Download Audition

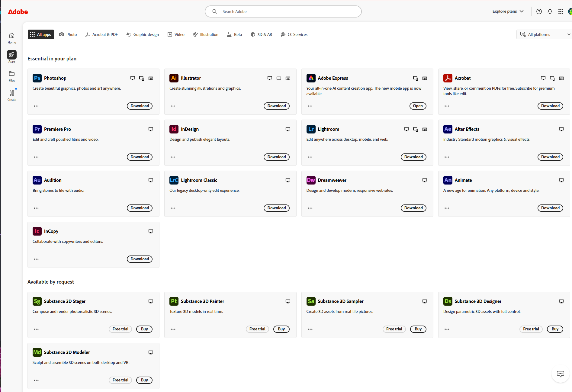click(x=140, y=208)
